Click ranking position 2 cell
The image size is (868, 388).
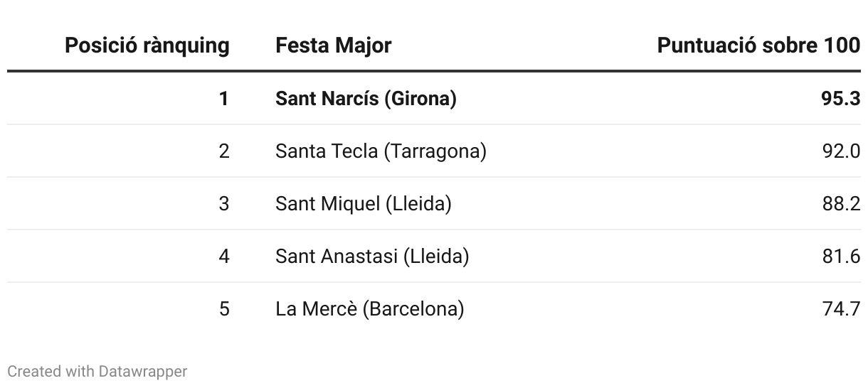click(224, 151)
